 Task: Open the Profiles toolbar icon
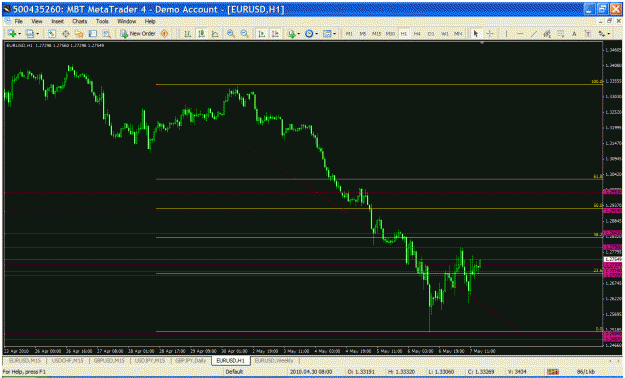[29, 34]
